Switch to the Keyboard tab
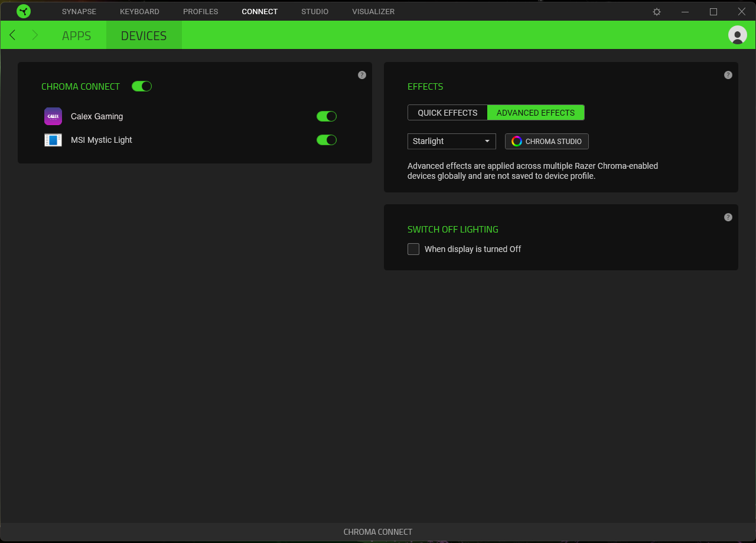 pos(139,12)
